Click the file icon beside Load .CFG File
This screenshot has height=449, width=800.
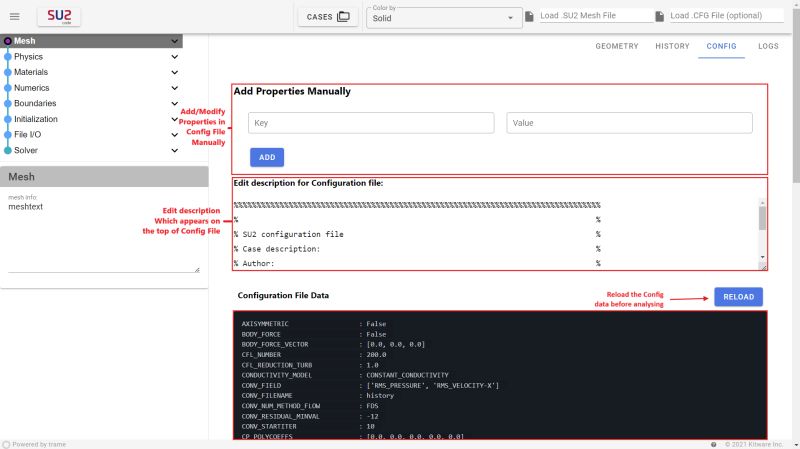pyautogui.click(x=659, y=16)
